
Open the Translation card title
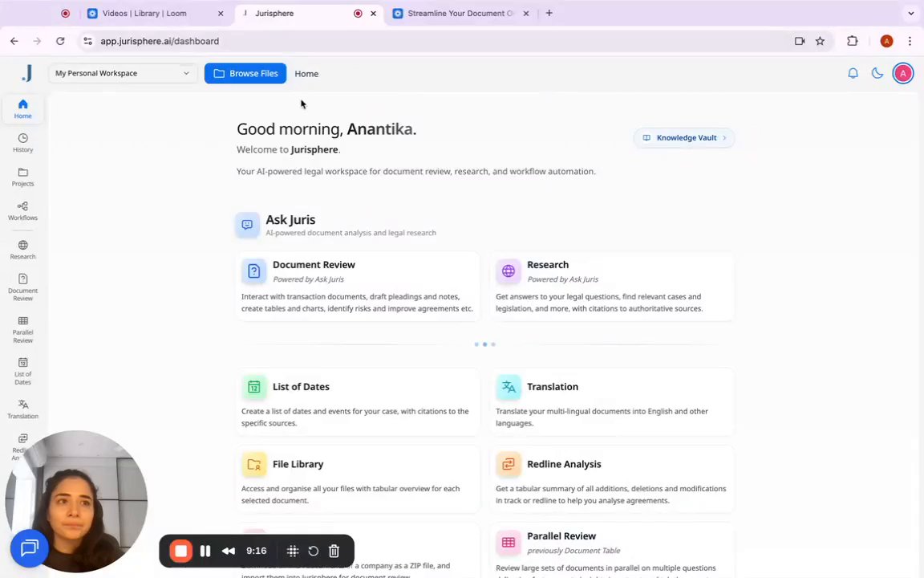pyautogui.click(x=552, y=387)
